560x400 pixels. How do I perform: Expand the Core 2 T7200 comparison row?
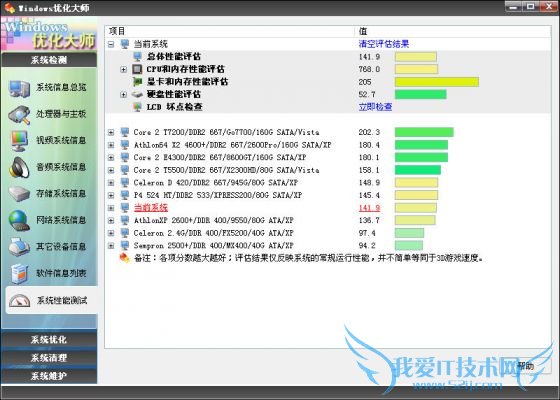(111, 132)
